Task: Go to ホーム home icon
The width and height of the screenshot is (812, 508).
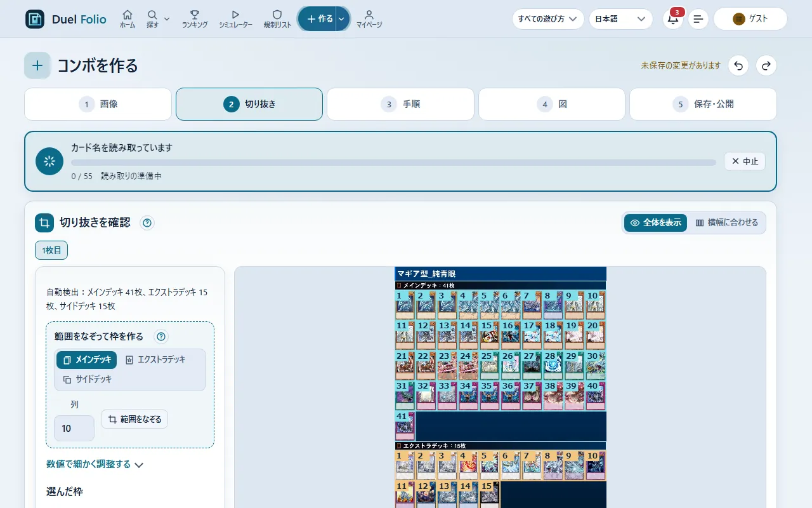Action: [128, 15]
